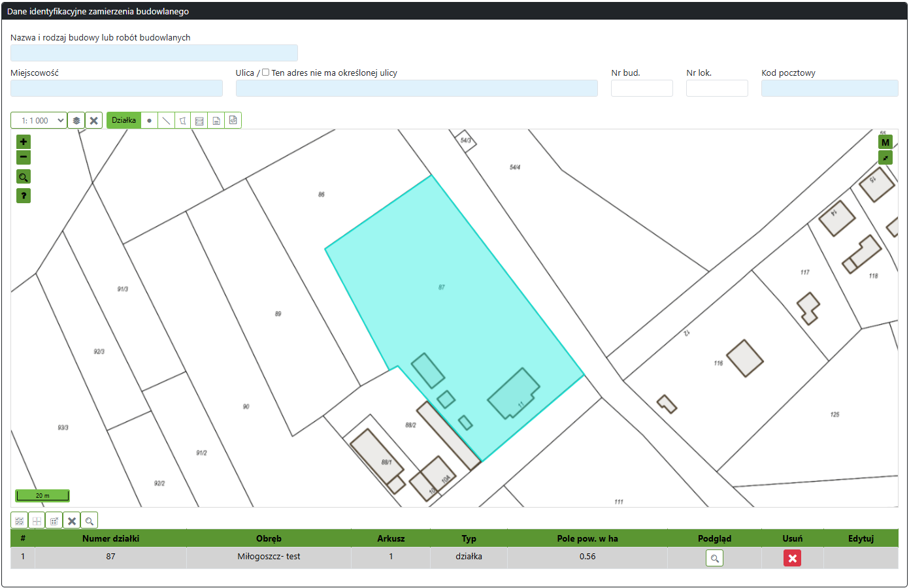The height and width of the screenshot is (588, 909).
Task: Preview parcel 87 in Podgląd column
Action: [714, 558]
